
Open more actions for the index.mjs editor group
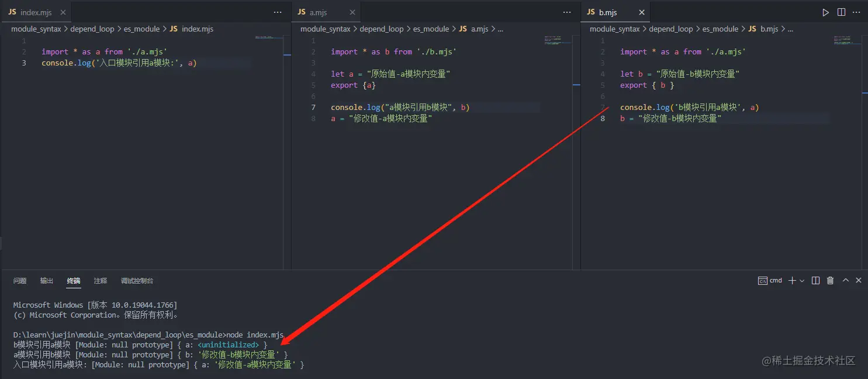tap(278, 12)
